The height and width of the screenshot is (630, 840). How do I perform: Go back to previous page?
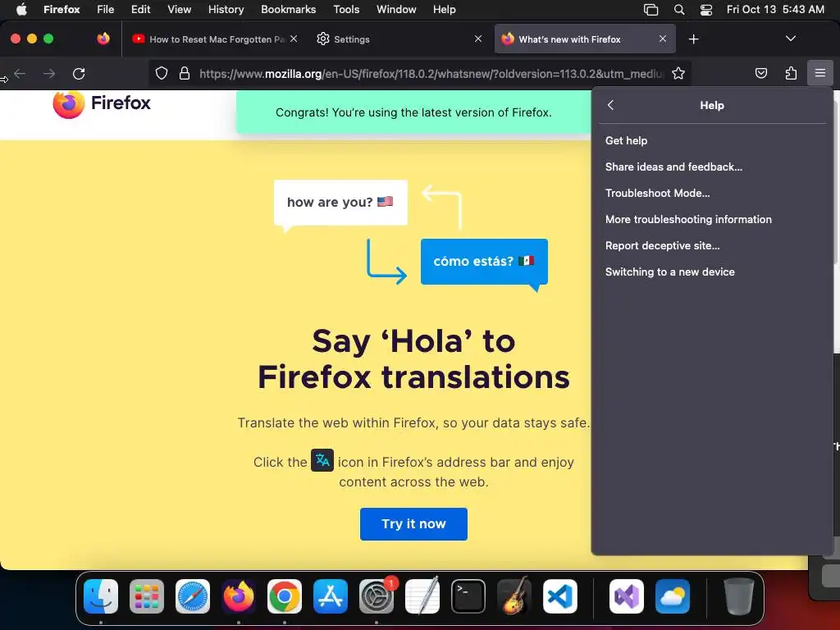point(20,73)
